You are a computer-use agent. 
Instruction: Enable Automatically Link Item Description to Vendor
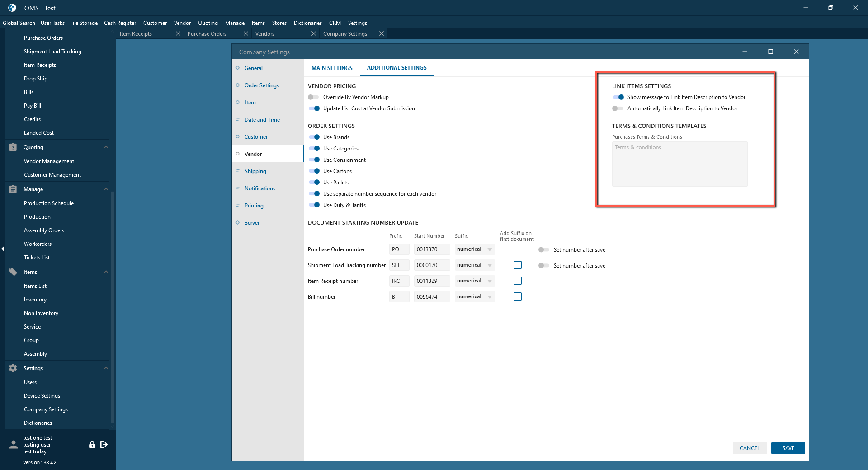618,108
